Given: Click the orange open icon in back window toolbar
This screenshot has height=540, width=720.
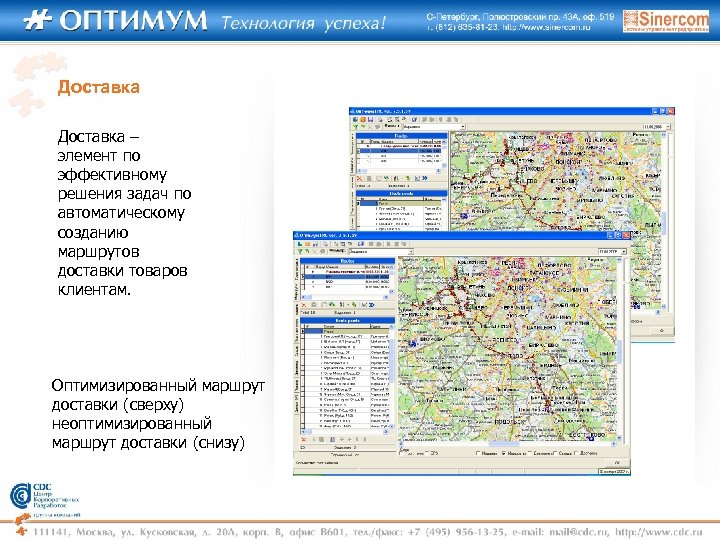Looking at the screenshot, I should click(x=363, y=119).
